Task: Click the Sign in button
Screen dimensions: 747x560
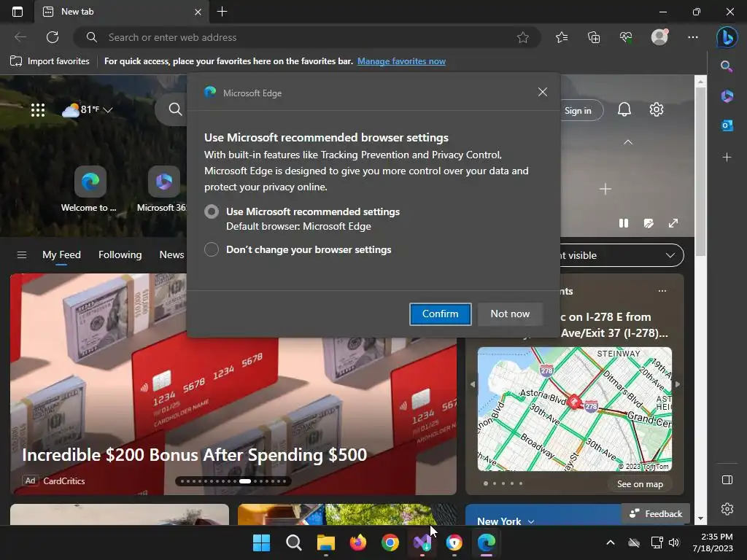Action: pyautogui.click(x=578, y=111)
